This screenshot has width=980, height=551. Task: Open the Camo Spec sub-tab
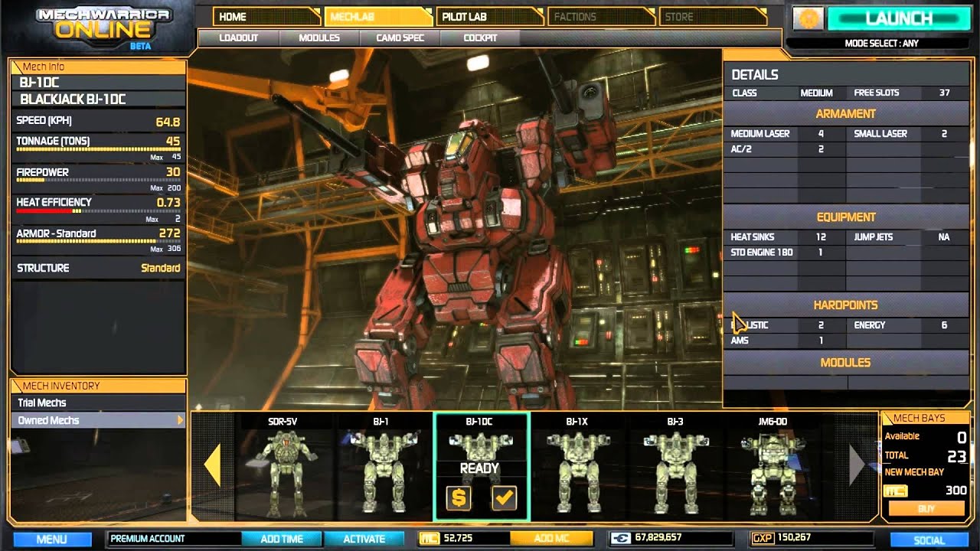pos(400,37)
